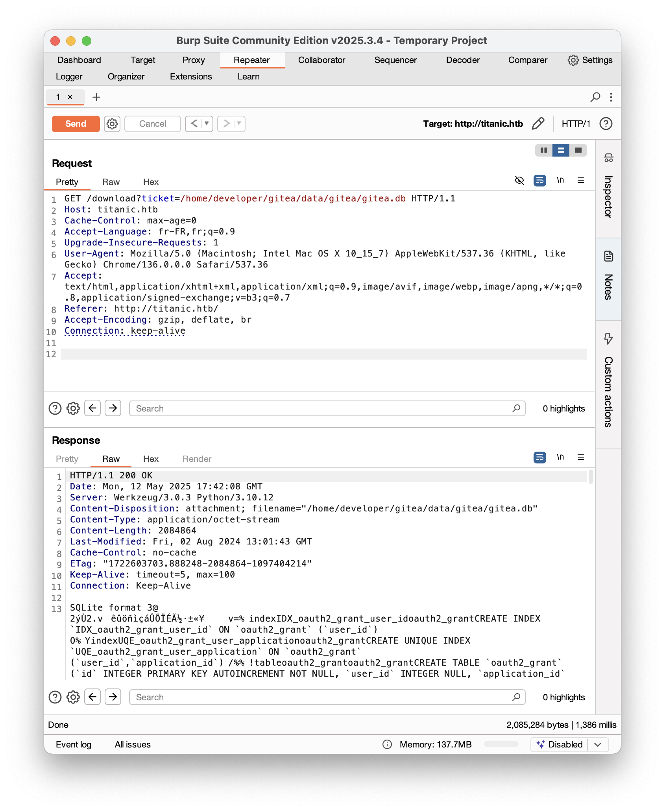Open Request search help icon
Viewport: 665px width, 812px height.
(55, 409)
